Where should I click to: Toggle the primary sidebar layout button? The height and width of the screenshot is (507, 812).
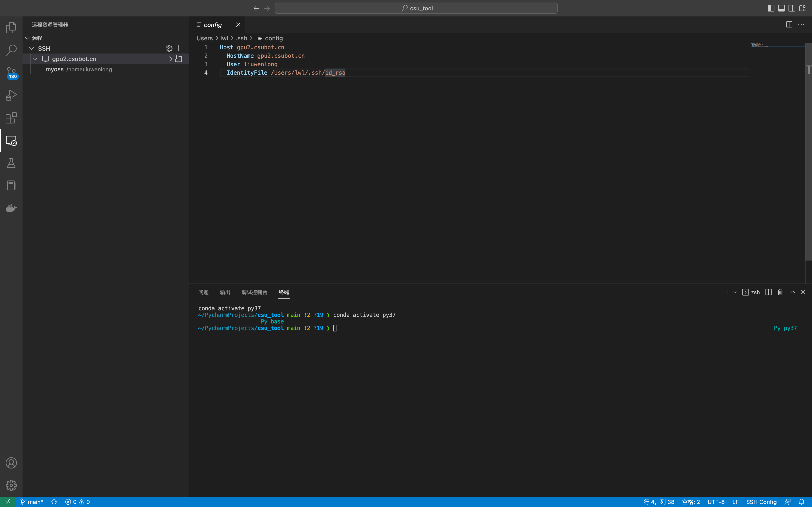pos(771,8)
